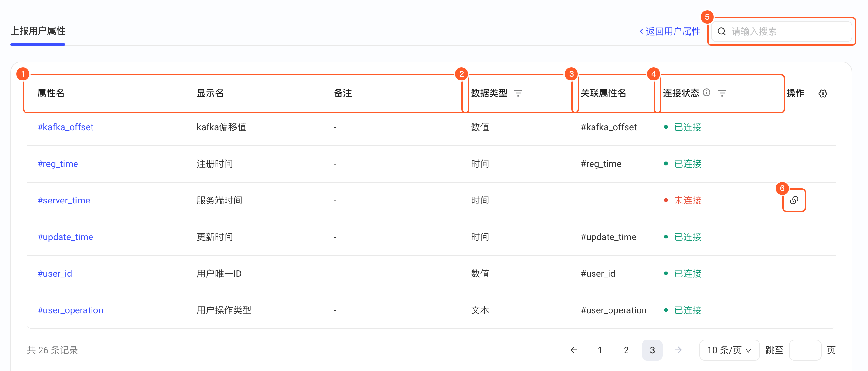Screen dimensions: 868x371
Task: Go to page 1
Action: [x=600, y=350]
